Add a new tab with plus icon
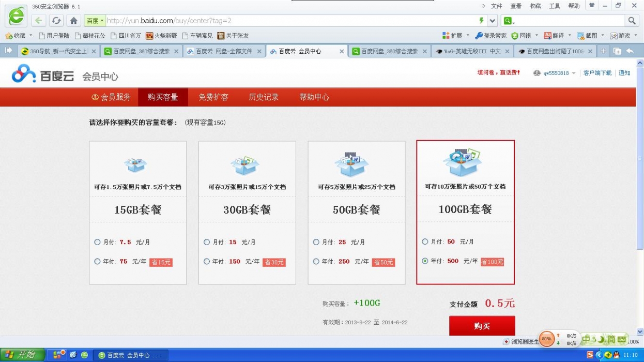Screen dimensions: 644x362 (603, 51)
